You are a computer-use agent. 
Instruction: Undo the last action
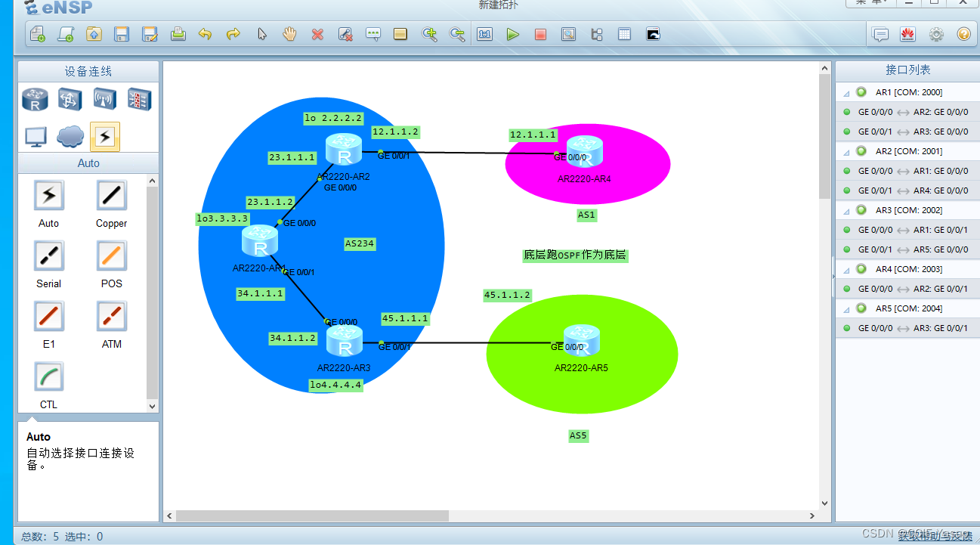coord(205,34)
